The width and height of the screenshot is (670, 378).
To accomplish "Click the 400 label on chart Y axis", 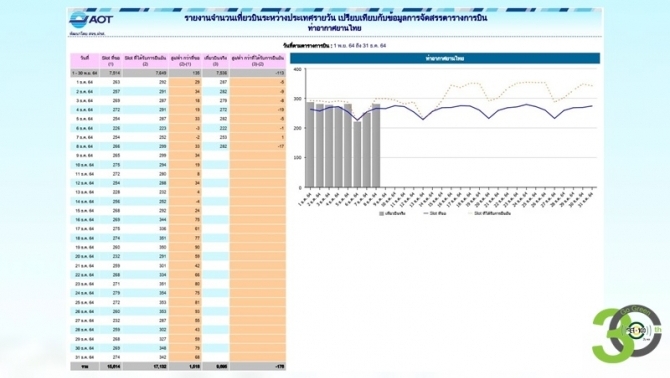I will [x=297, y=69].
